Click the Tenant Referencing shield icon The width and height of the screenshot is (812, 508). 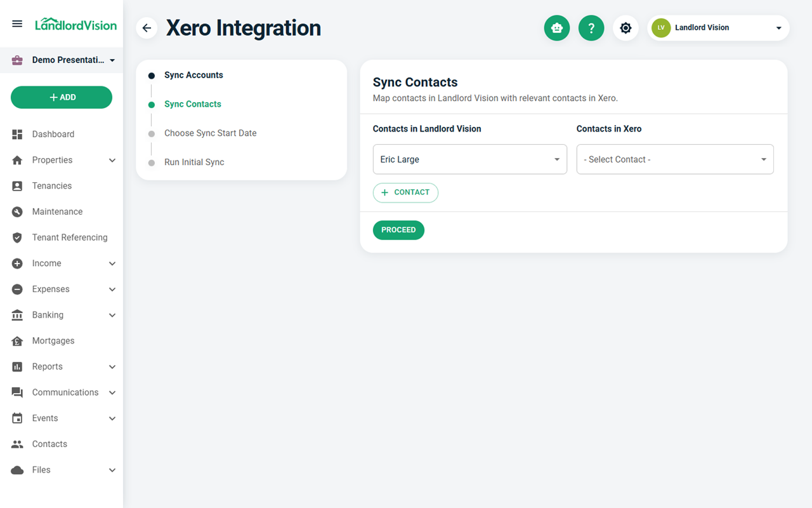[x=17, y=237]
